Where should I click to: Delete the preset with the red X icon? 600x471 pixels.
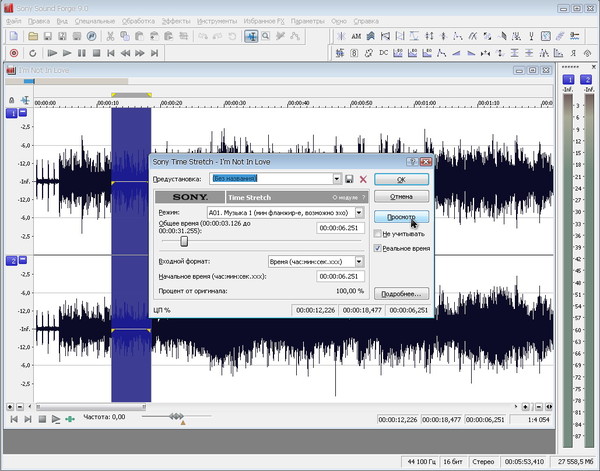363,179
